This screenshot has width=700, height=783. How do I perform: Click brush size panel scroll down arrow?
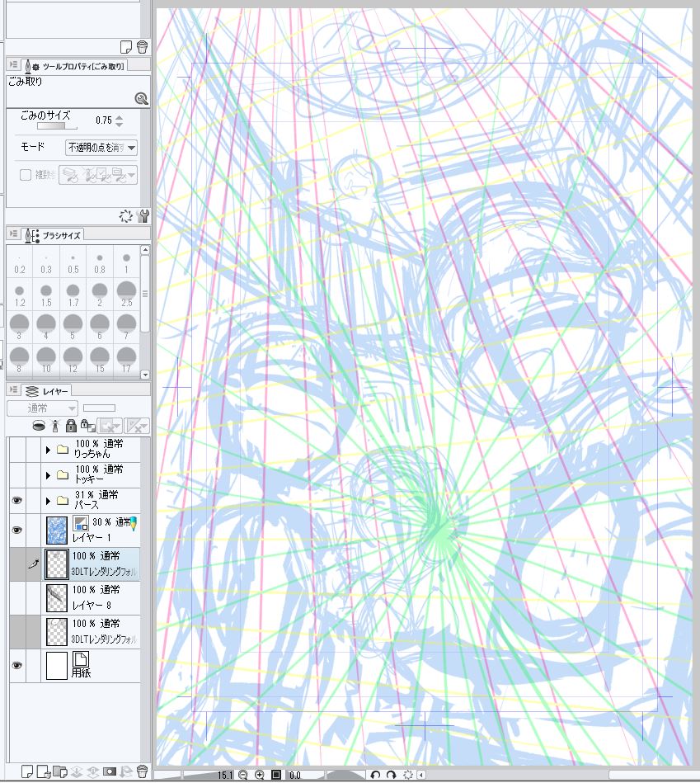point(145,375)
